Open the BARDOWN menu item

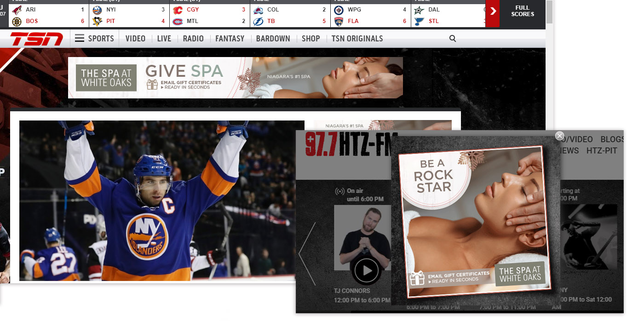pyautogui.click(x=273, y=39)
